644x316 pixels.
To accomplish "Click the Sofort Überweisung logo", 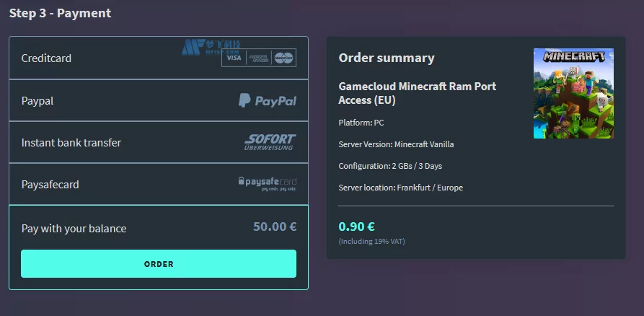I will click(x=270, y=142).
